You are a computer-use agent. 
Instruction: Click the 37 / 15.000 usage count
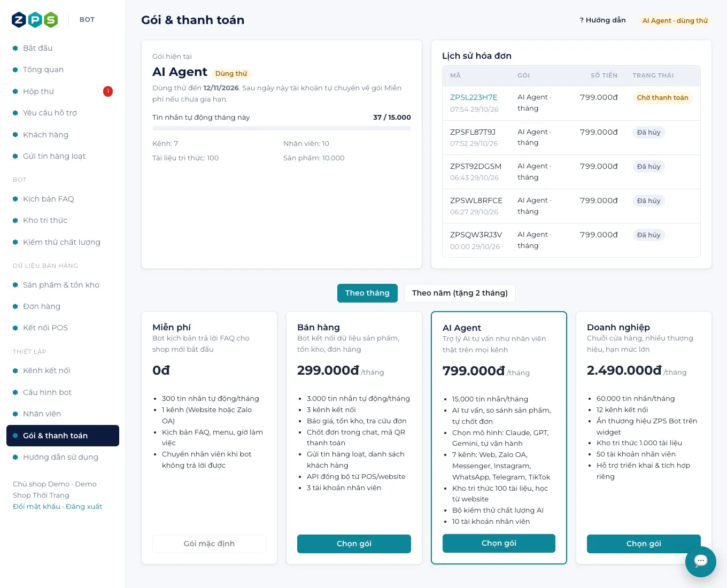click(392, 117)
